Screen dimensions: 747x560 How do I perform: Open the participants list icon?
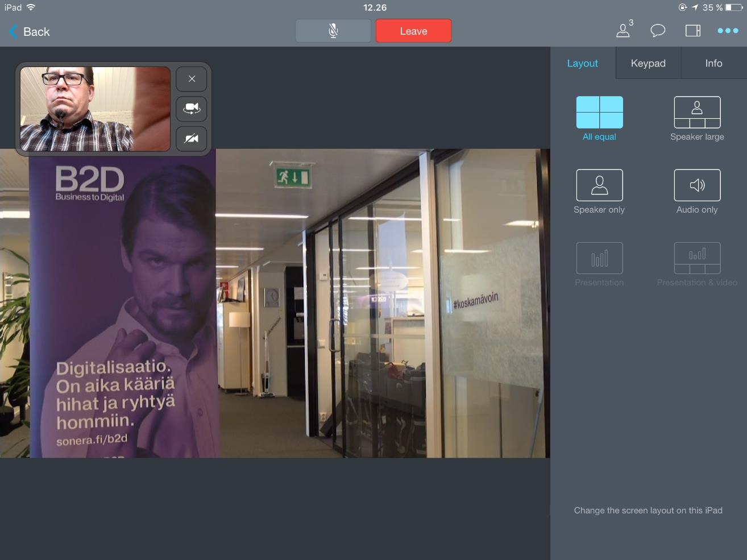624,30
